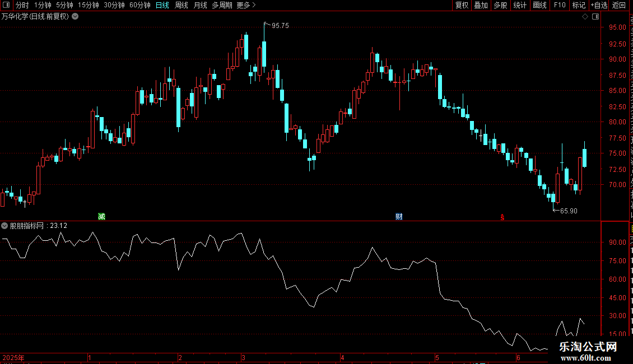The image size is (633, 364).
Task: Click month 1 marker on time axis
Action: [x=89, y=357]
